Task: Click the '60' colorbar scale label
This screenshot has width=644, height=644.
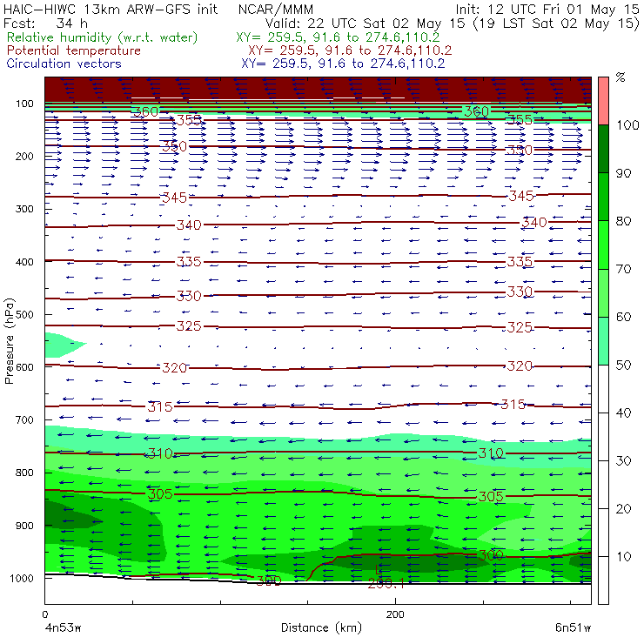Action: click(x=623, y=317)
